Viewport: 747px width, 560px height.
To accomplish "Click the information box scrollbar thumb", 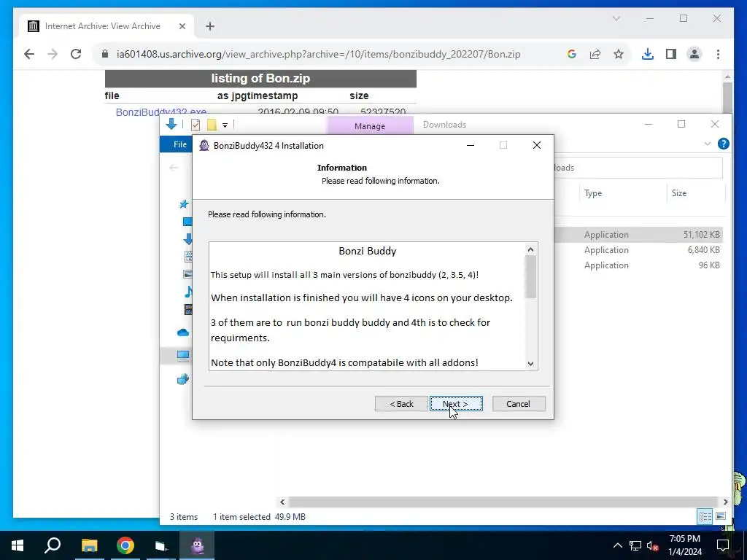I will tap(530, 276).
